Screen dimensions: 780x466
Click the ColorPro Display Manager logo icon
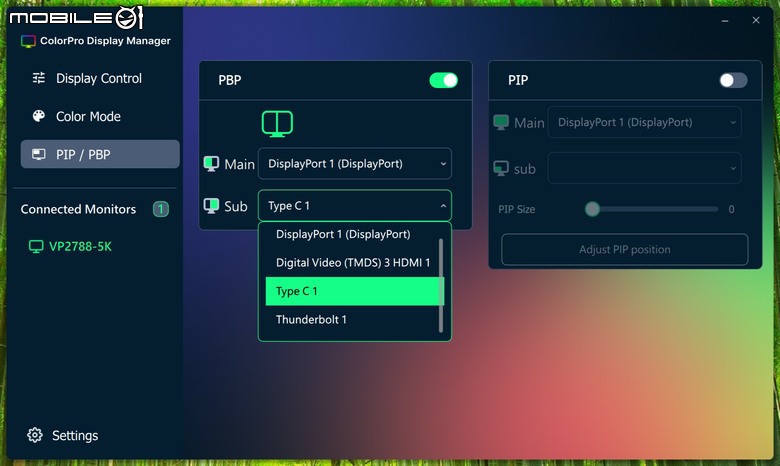[28, 41]
